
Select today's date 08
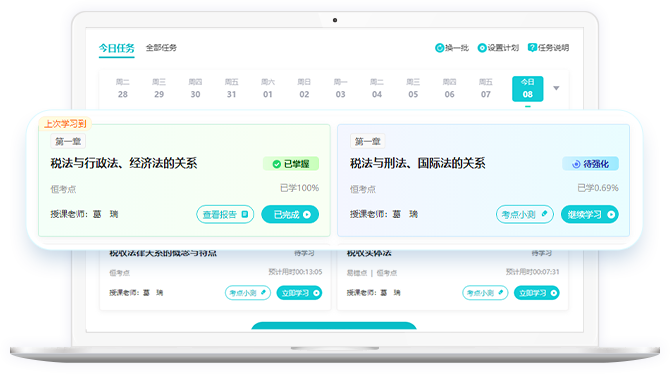click(528, 88)
